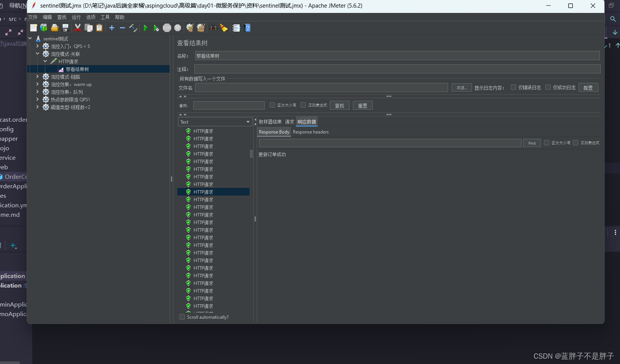Screen dimensions: 620x364
Task: Click the Find button in response panel
Action: [x=532, y=143]
